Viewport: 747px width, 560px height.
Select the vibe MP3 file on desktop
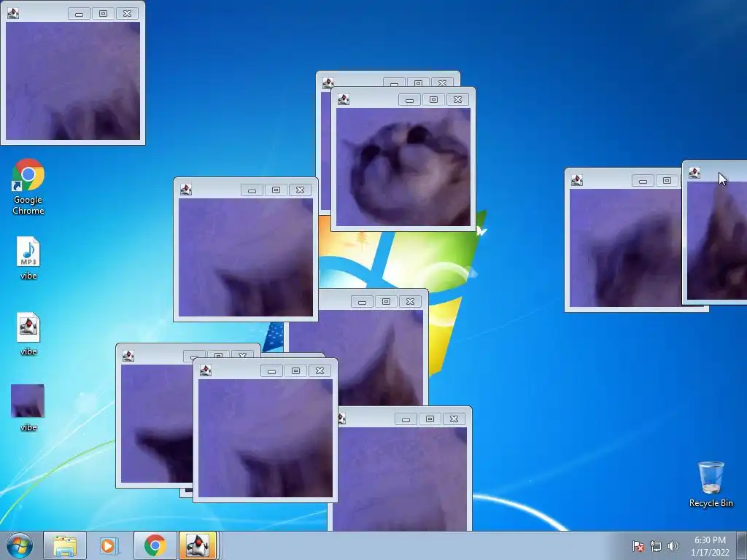28,257
